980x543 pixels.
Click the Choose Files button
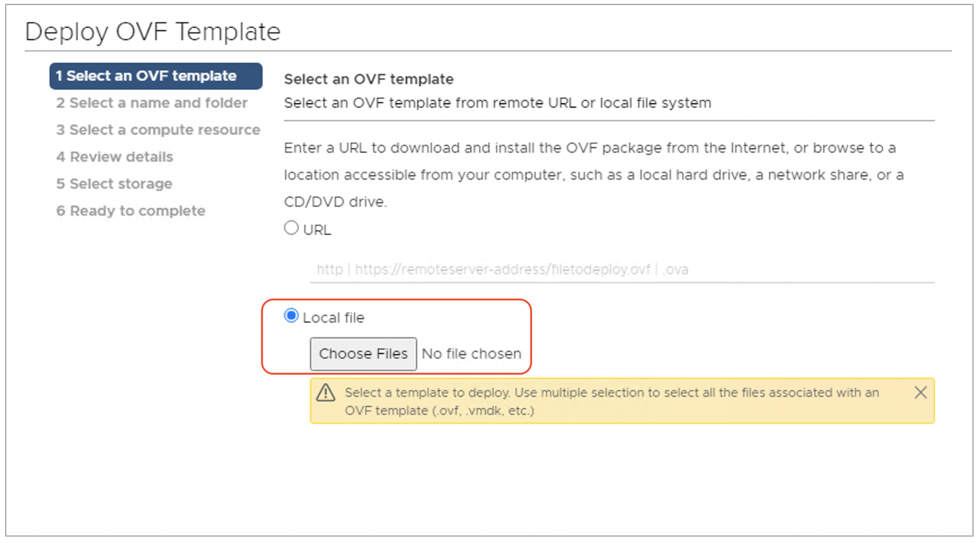point(363,354)
